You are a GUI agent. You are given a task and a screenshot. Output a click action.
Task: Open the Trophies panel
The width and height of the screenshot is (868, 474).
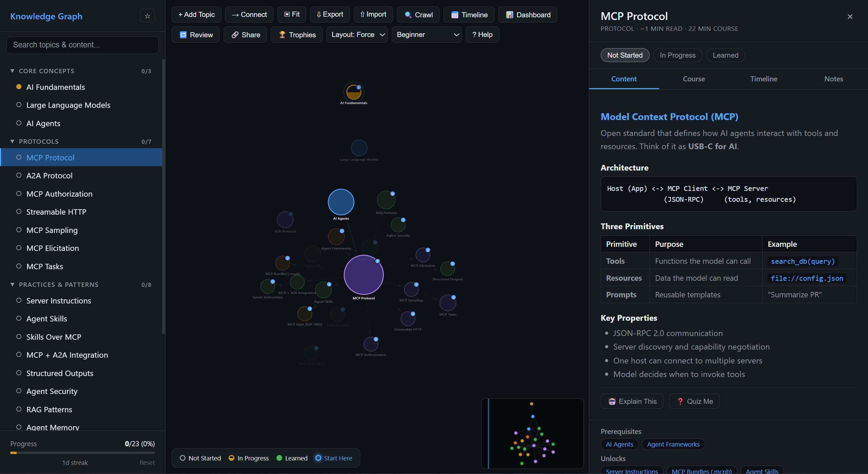pyautogui.click(x=296, y=35)
